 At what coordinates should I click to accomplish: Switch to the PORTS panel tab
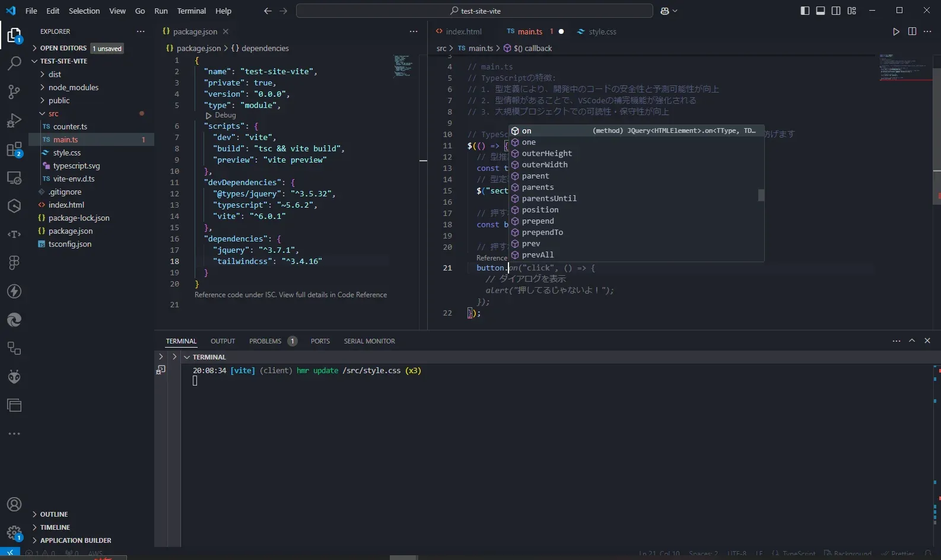pyautogui.click(x=320, y=341)
